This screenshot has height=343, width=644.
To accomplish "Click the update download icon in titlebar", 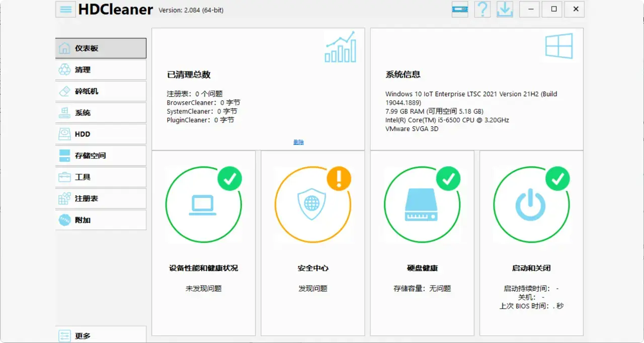I will (505, 9).
